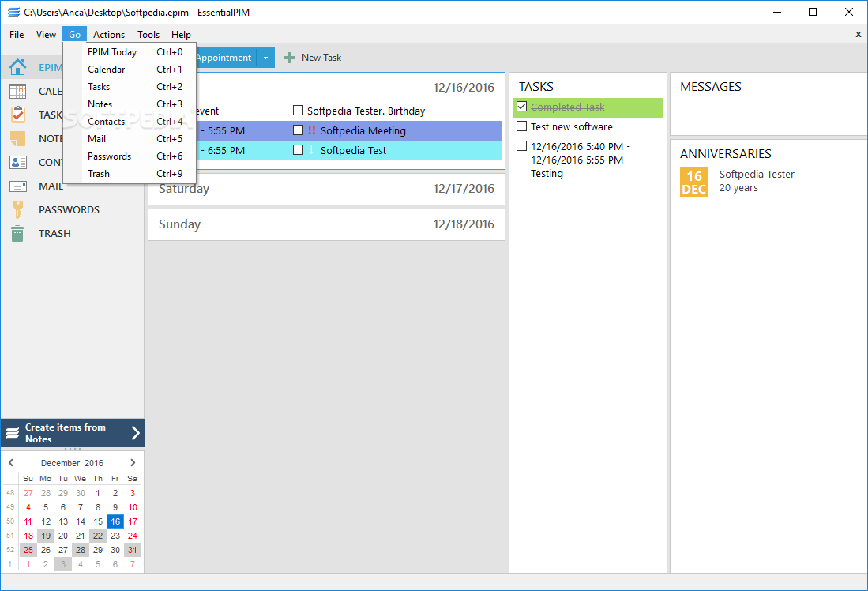The width and height of the screenshot is (868, 591).
Task: Check the Softpedia Tester Birthday event
Action: (298, 111)
